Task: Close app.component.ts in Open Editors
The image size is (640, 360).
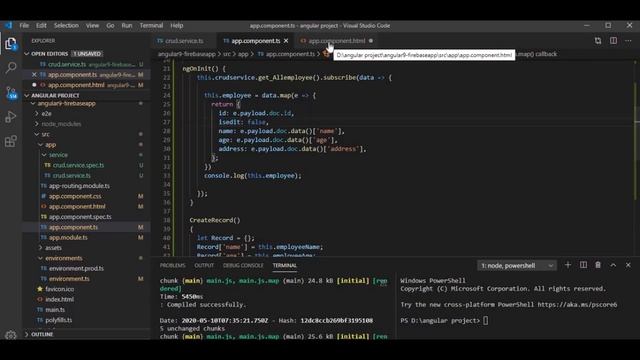Action: tap(34, 75)
